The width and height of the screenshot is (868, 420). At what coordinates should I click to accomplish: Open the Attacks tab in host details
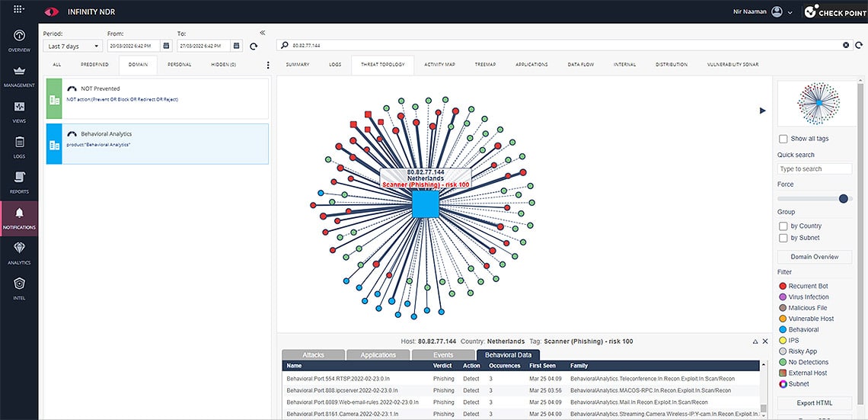[x=314, y=355]
